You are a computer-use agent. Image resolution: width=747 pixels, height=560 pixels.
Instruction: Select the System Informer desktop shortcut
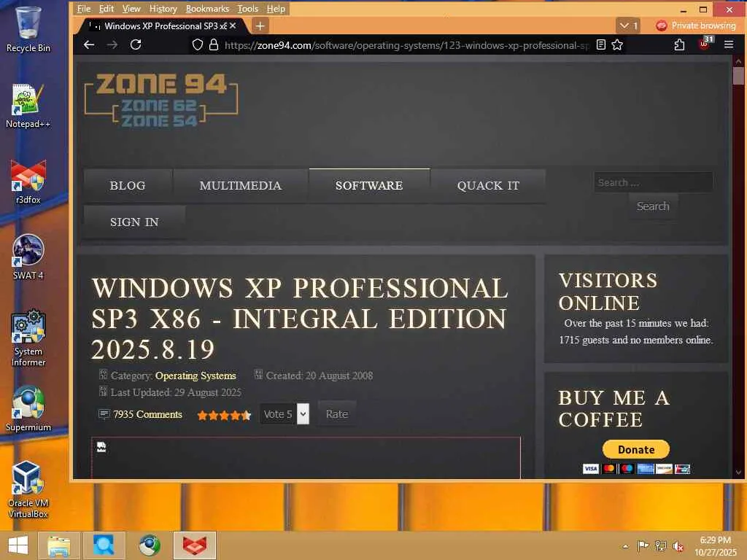point(28,338)
